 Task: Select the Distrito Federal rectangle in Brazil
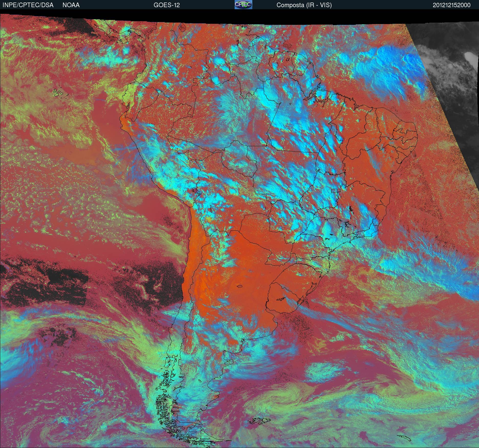click(x=335, y=190)
